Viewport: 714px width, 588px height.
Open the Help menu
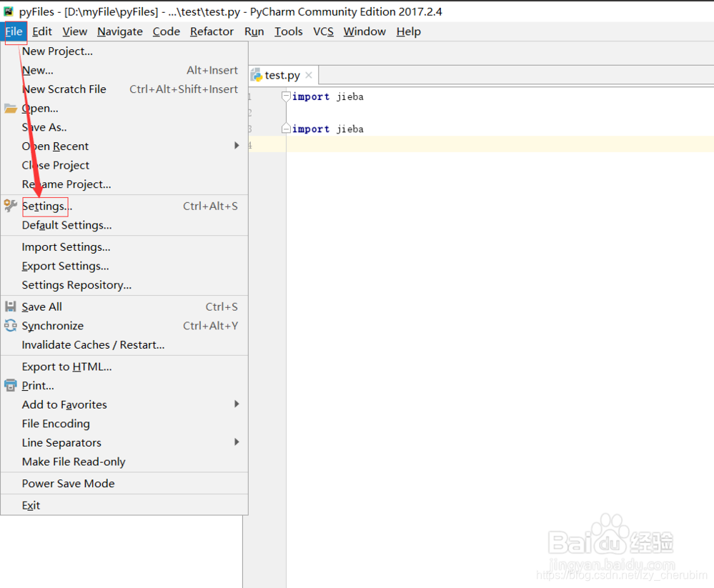pos(408,31)
